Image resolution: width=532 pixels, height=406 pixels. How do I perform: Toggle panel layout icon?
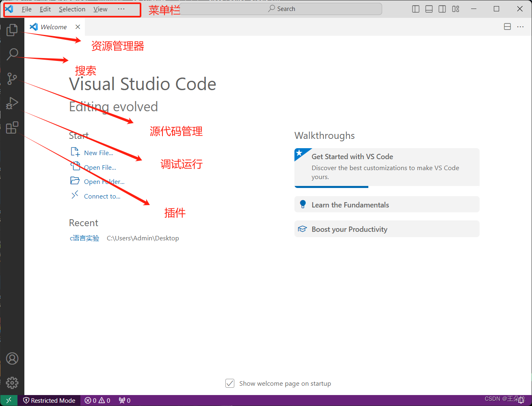pos(429,9)
